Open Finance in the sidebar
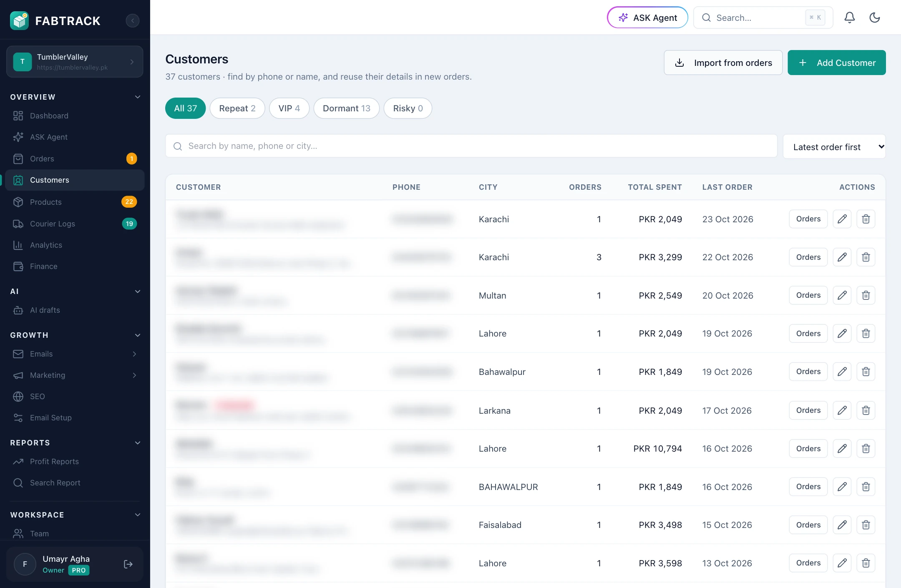Image resolution: width=901 pixels, height=588 pixels. click(75, 266)
